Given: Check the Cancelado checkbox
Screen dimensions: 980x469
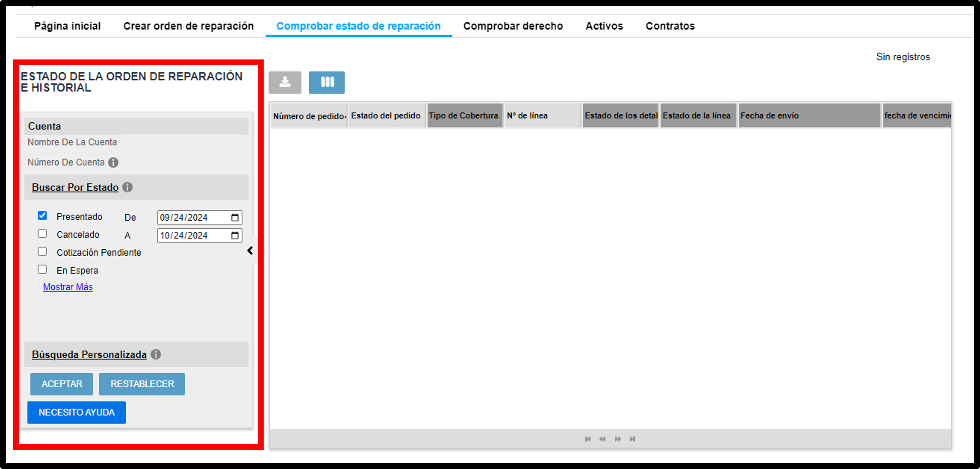Looking at the screenshot, I should click(42, 234).
